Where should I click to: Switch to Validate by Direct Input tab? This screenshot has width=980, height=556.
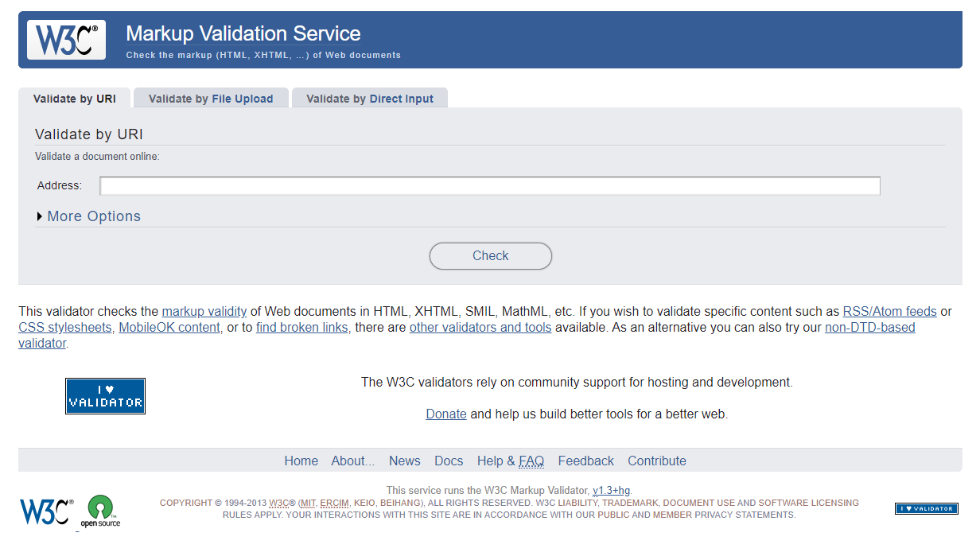[x=370, y=99]
